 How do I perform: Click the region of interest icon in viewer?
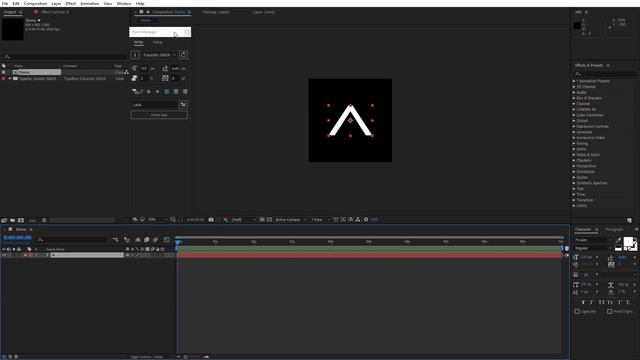tap(262, 220)
